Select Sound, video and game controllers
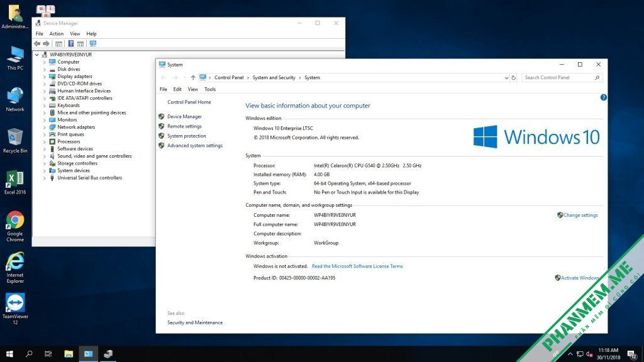 [x=94, y=156]
